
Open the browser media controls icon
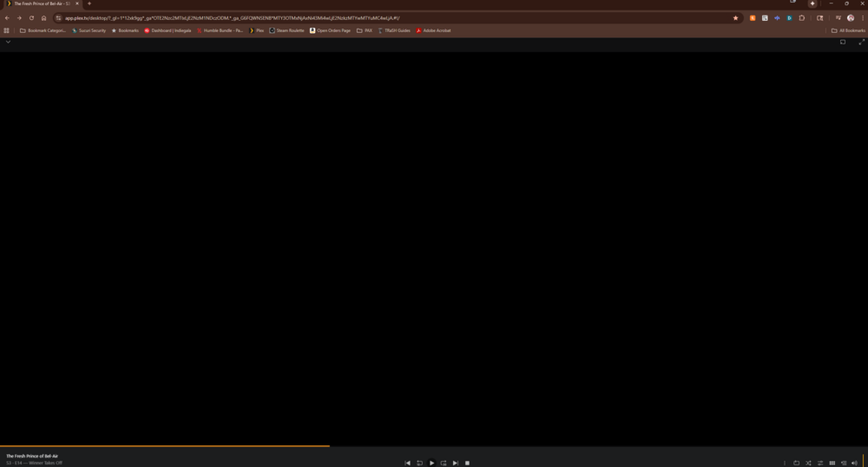coord(838,18)
